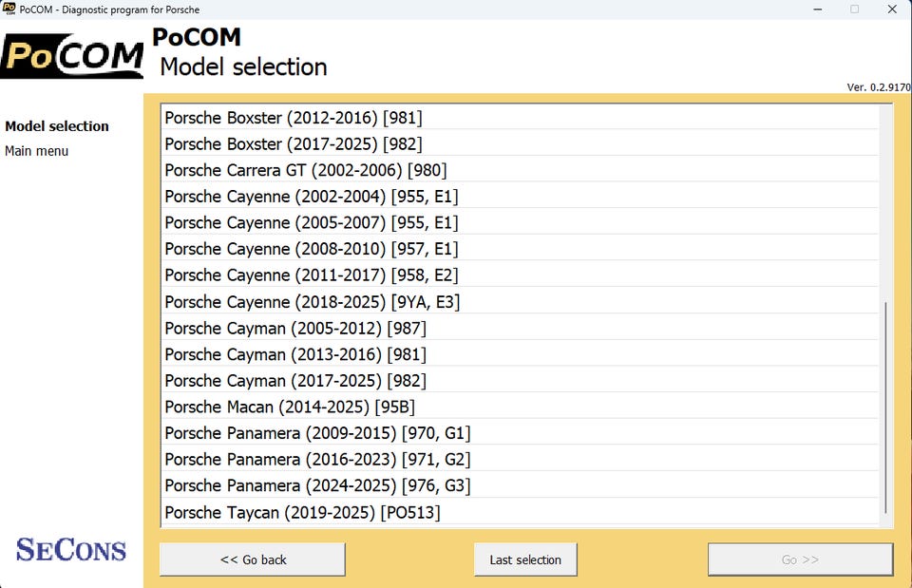Click the PoCOM title bar app icon
Image resolution: width=912 pixels, height=588 pixels.
click(9, 9)
